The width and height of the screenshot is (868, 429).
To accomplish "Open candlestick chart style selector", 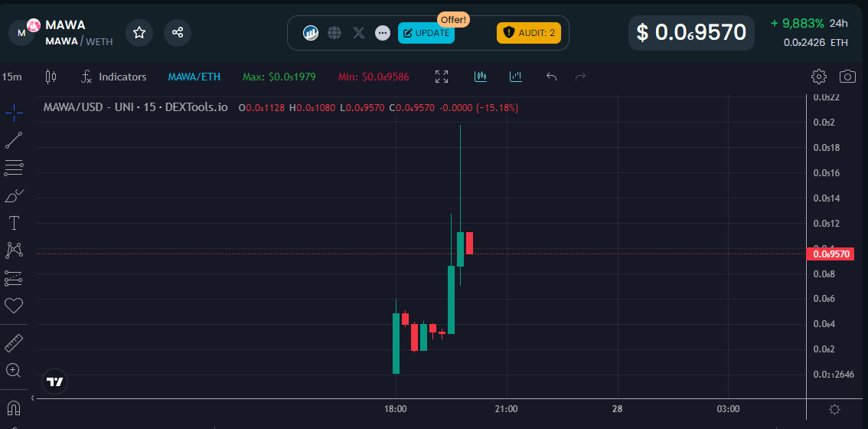I will click(x=51, y=77).
